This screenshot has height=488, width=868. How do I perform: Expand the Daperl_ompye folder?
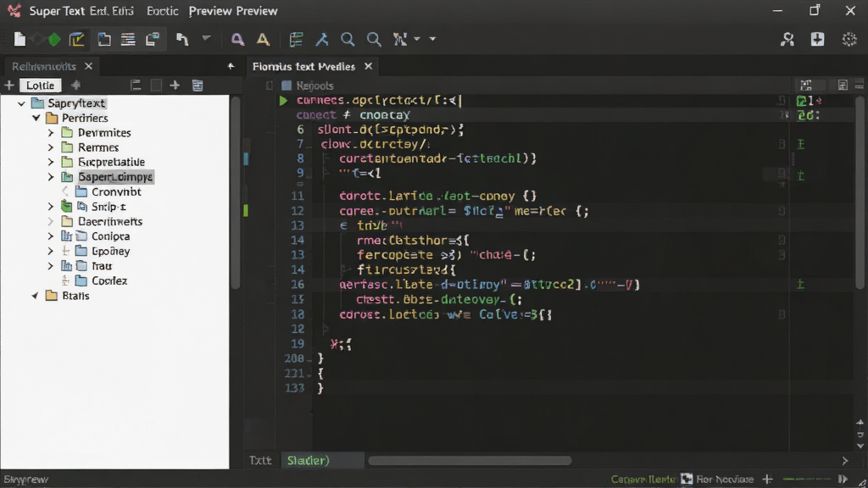click(x=51, y=177)
